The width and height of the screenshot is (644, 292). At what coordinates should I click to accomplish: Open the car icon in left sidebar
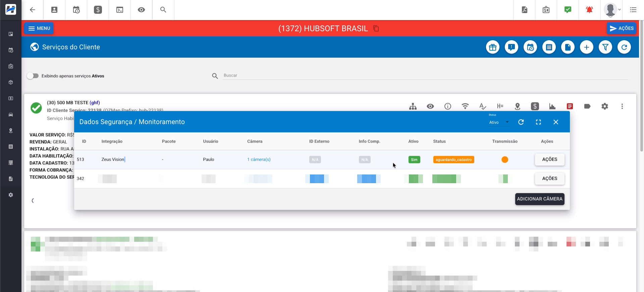tap(11, 115)
